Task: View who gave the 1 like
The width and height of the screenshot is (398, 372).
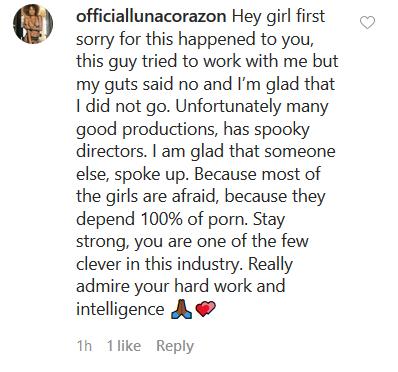Action: click(x=124, y=346)
